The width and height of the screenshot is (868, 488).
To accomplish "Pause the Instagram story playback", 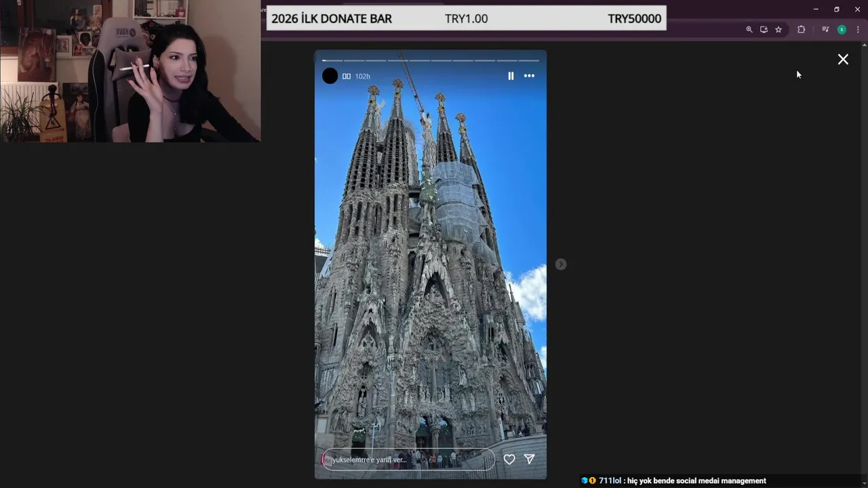I will pos(511,76).
